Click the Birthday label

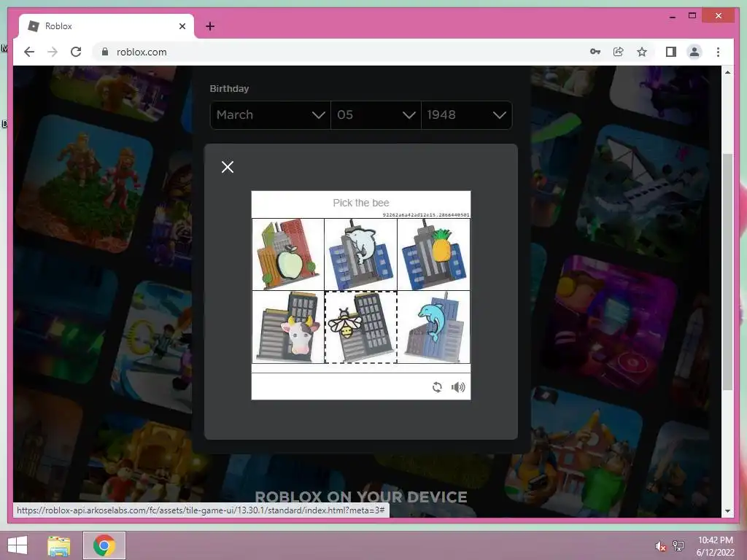click(229, 88)
